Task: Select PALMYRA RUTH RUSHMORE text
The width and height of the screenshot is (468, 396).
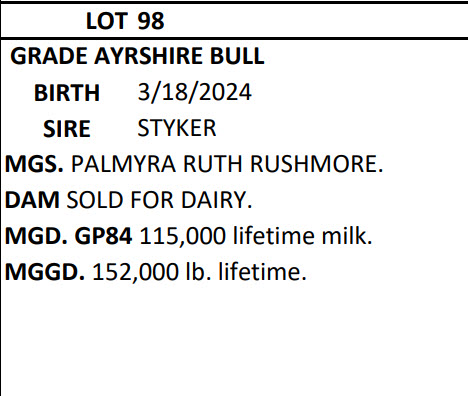Action: coord(227,164)
